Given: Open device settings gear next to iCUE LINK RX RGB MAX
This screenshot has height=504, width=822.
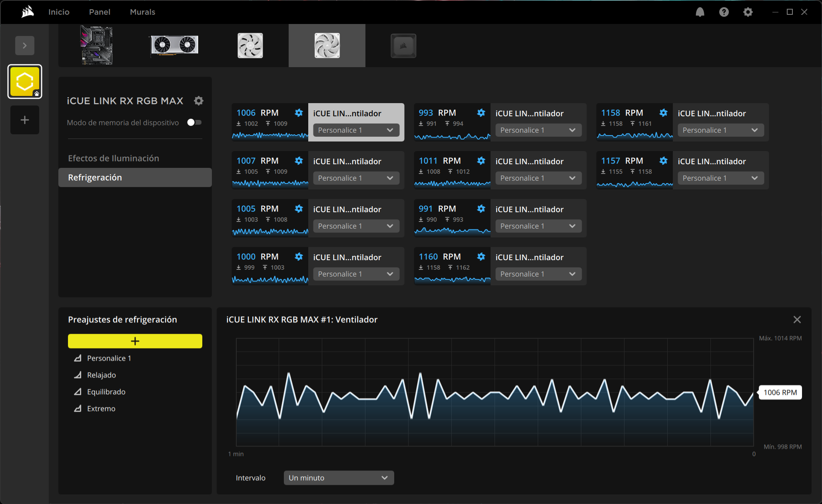Looking at the screenshot, I should point(199,101).
